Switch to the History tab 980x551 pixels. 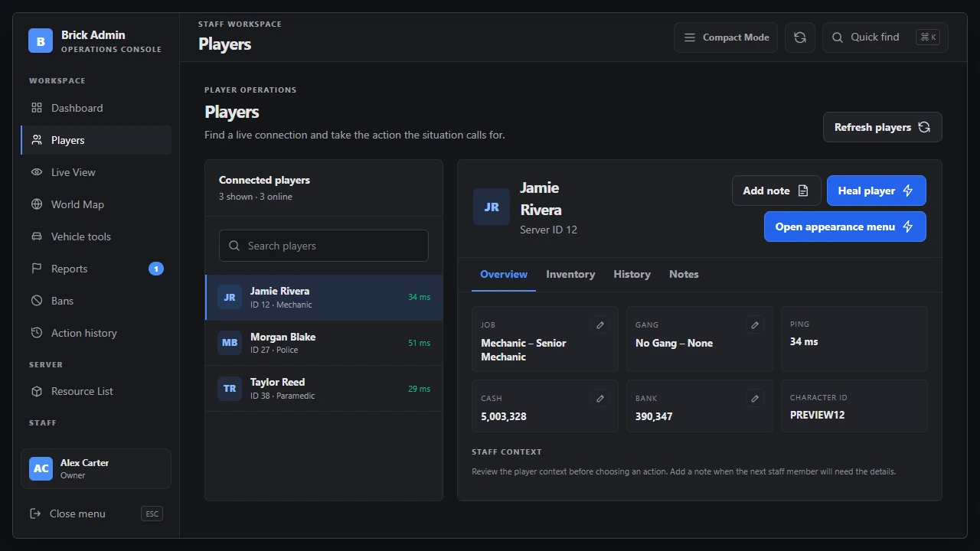tap(632, 274)
